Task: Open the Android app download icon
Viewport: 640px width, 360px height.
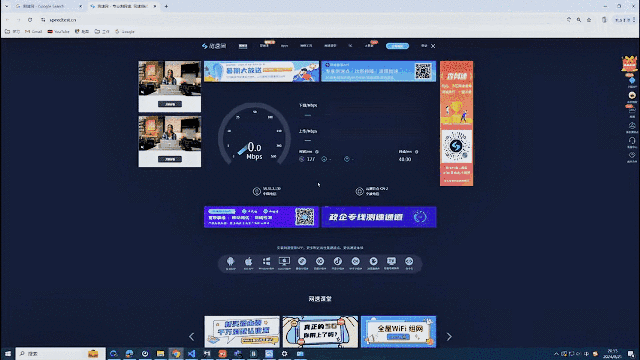Action: pyautogui.click(x=231, y=262)
